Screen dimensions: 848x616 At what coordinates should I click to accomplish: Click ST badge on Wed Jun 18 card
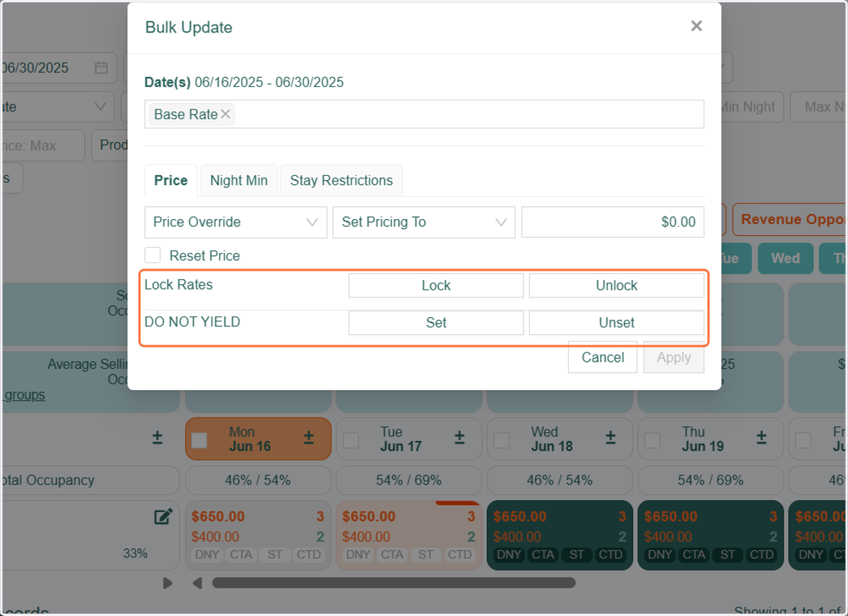[577, 555]
